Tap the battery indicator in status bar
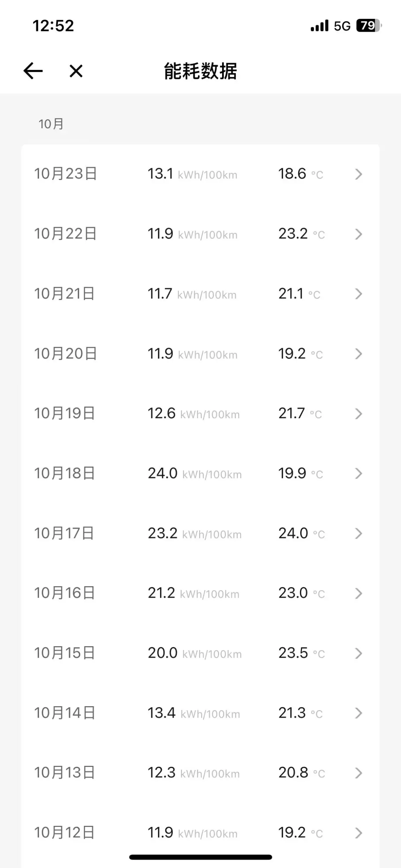 pyautogui.click(x=369, y=26)
